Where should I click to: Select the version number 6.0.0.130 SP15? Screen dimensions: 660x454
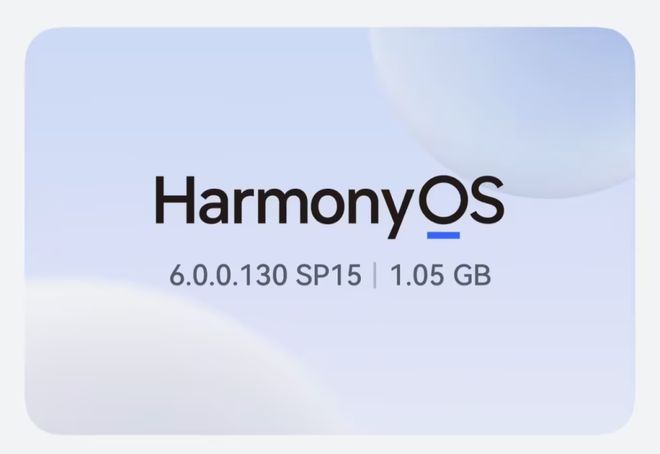pyautogui.click(x=264, y=275)
